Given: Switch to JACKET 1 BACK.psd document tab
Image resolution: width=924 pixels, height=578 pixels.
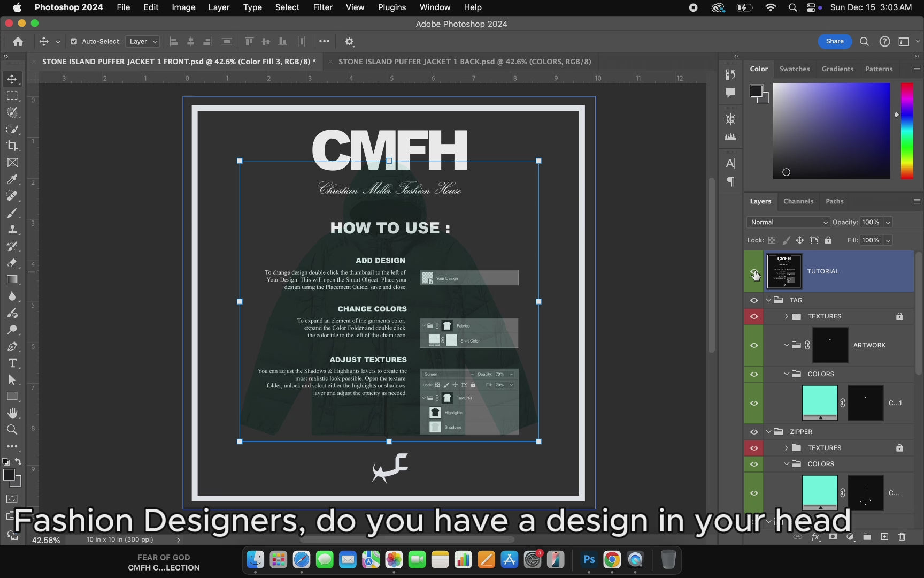Looking at the screenshot, I should click(465, 62).
